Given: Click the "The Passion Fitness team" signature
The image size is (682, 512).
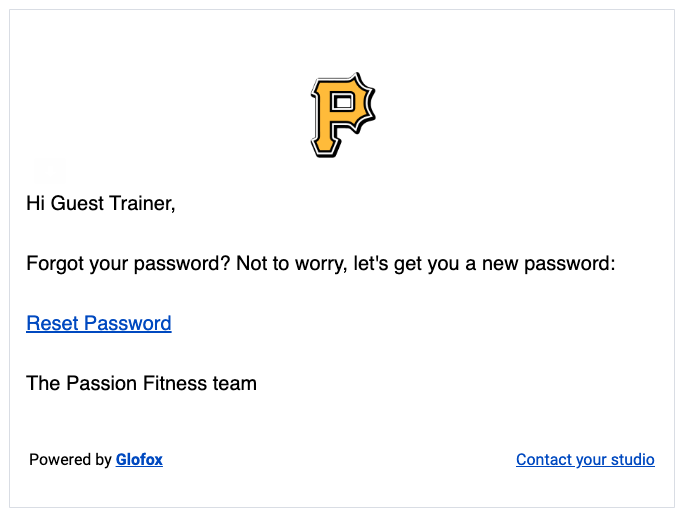Looking at the screenshot, I should pos(141,383).
